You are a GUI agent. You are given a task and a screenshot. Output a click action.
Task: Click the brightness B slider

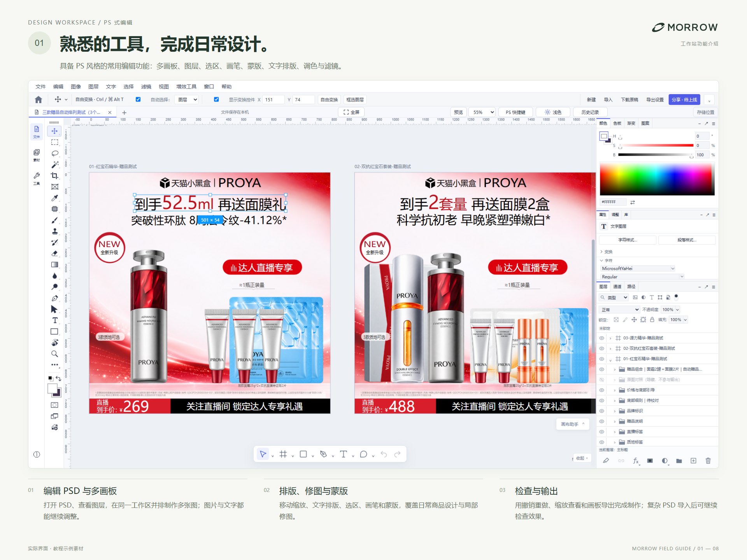pos(656,155)
